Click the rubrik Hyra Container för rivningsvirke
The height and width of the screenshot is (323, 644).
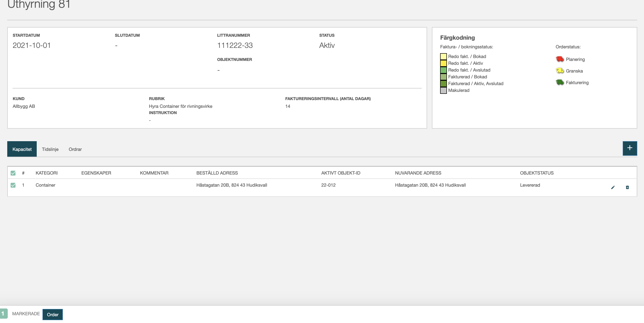180,106
